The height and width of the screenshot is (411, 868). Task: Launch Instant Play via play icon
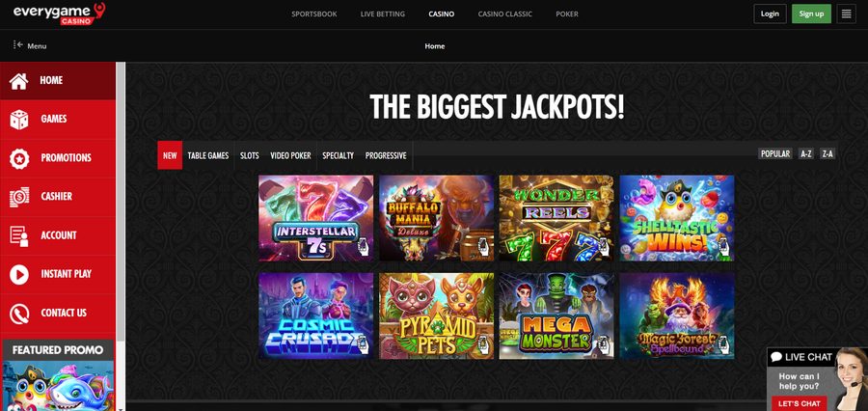pos(19,274)
